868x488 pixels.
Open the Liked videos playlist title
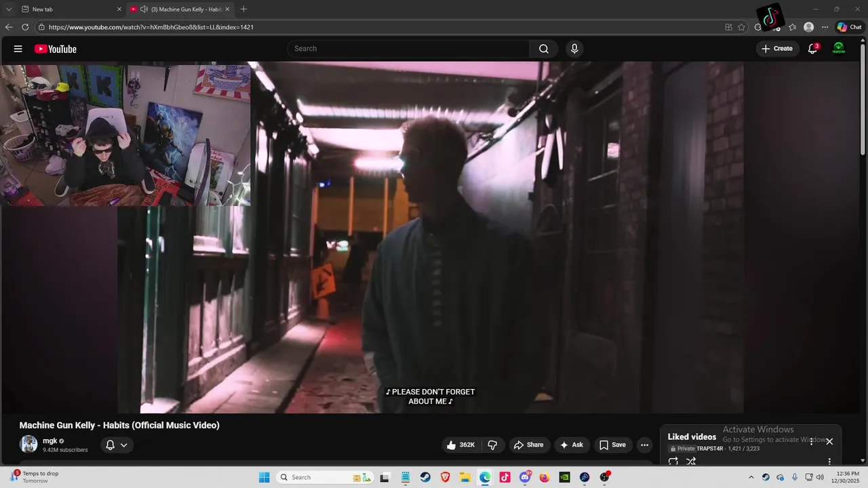coord(692,437)
